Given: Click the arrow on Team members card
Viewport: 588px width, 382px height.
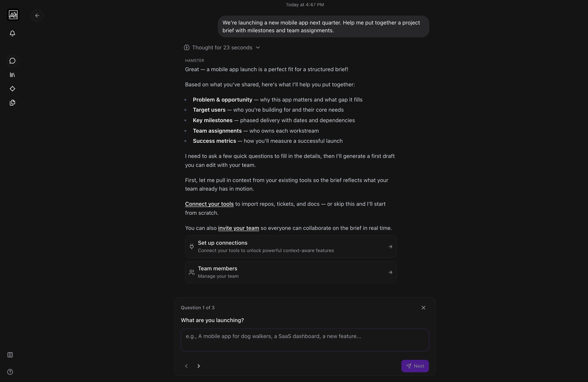Looking at the screenshot, I should pos(390,272).
